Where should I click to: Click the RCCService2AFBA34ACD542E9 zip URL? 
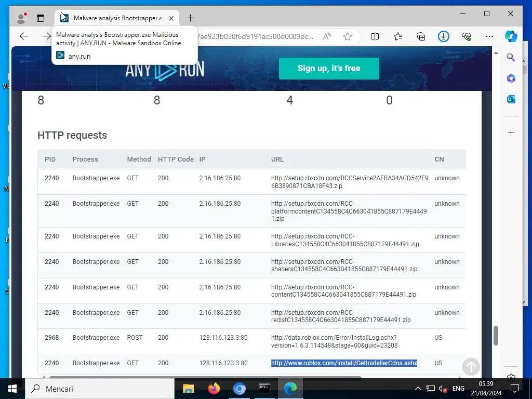click(x=350, y=182)
